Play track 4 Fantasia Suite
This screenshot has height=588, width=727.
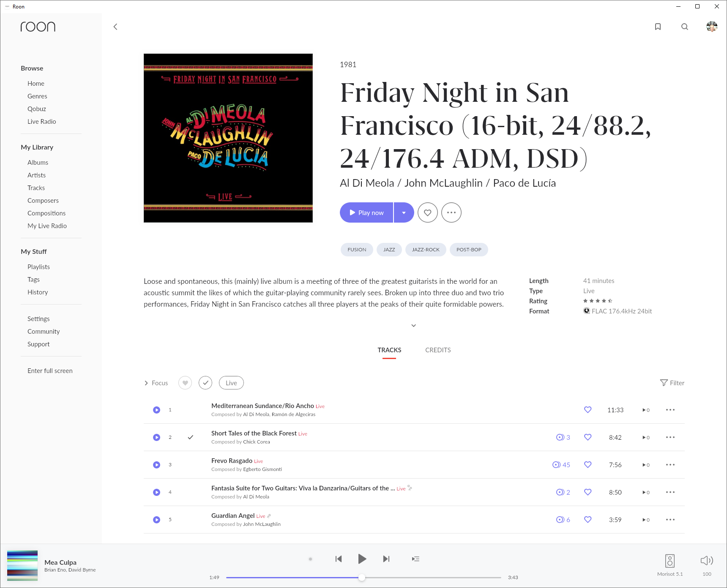pos(156,492)
